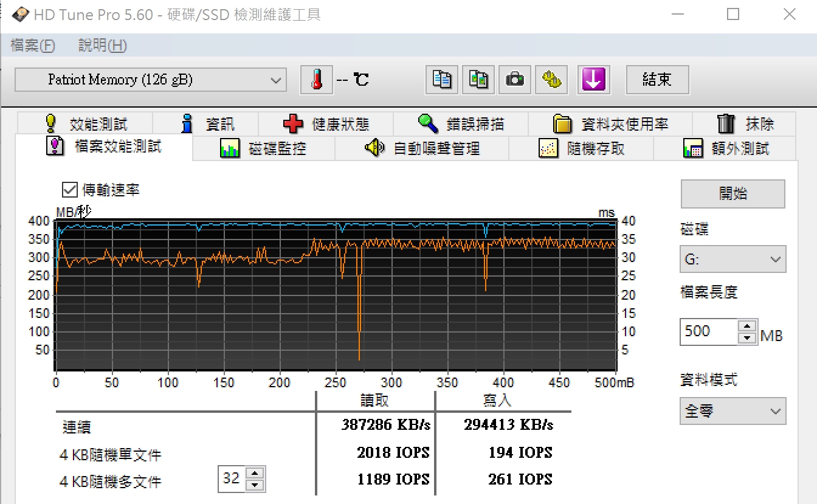Viewport: 817px width, 504px height.
Task: Open the 說明(H) menu
Action: (x=102, y=46)
